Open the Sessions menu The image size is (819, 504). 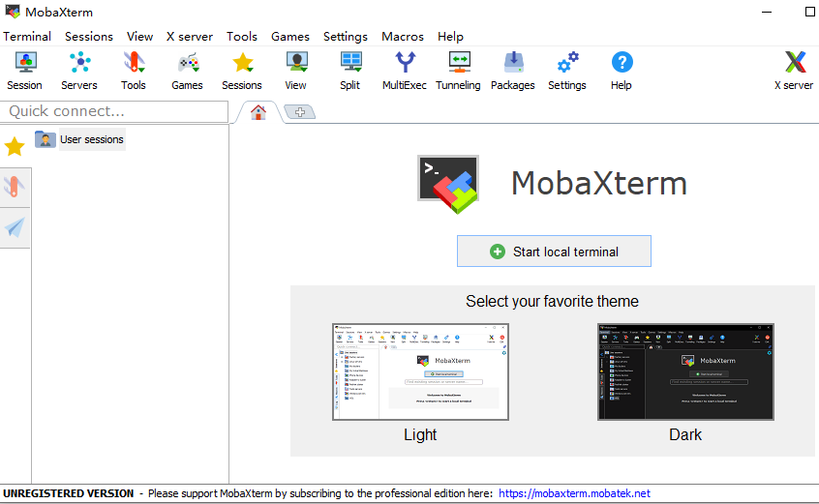tap(89, 37)
